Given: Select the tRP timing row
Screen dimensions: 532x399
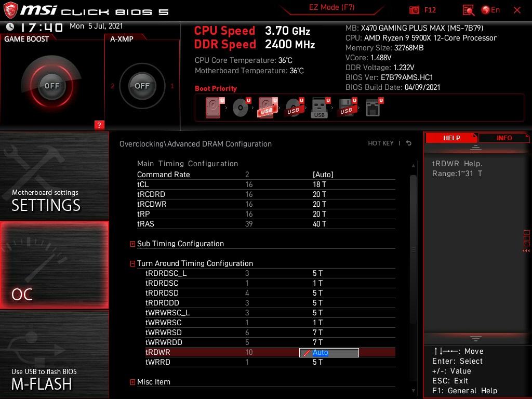Looking at the screenshot, I should tap(266, 214).
